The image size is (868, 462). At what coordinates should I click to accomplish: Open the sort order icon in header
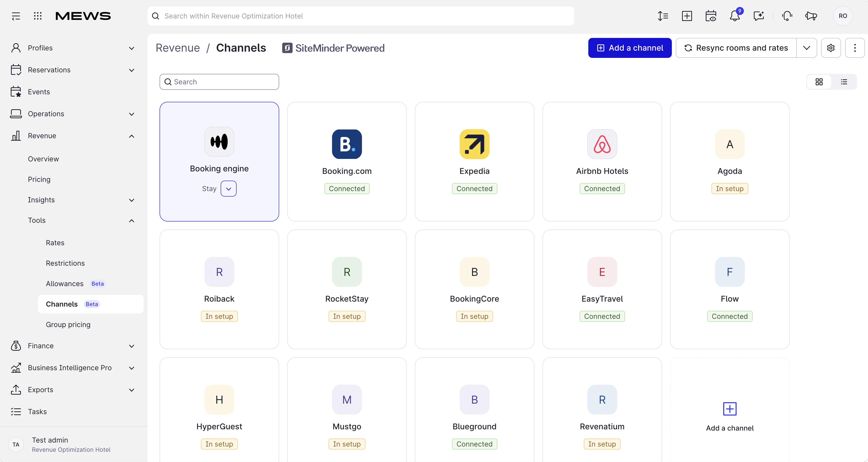point(663,16)
